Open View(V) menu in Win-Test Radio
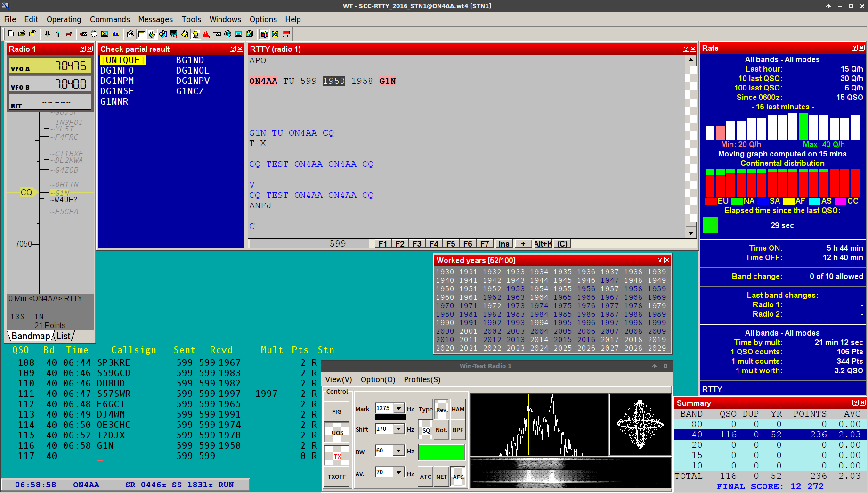The width and height of the screenshot is (868, 493). click(x=338, y=379)
